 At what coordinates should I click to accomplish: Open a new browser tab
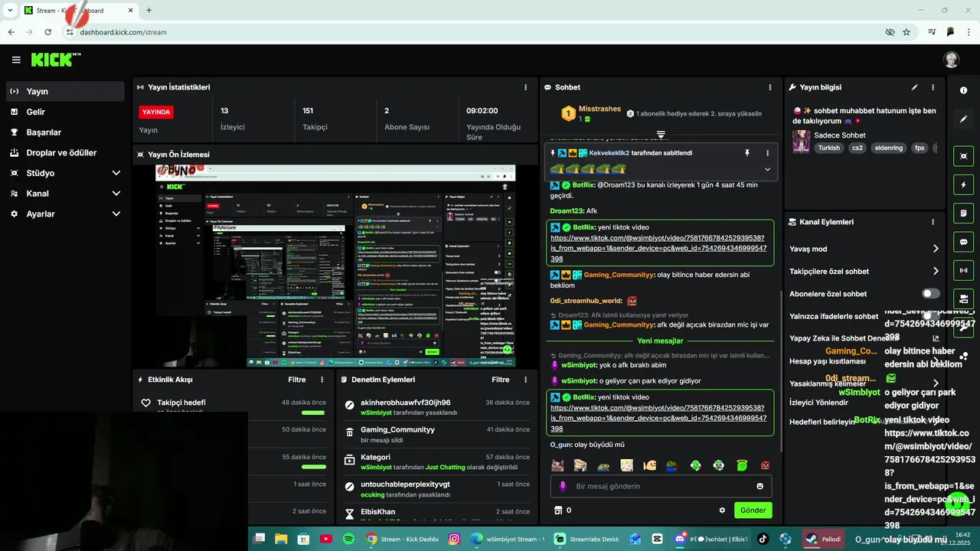149,11
